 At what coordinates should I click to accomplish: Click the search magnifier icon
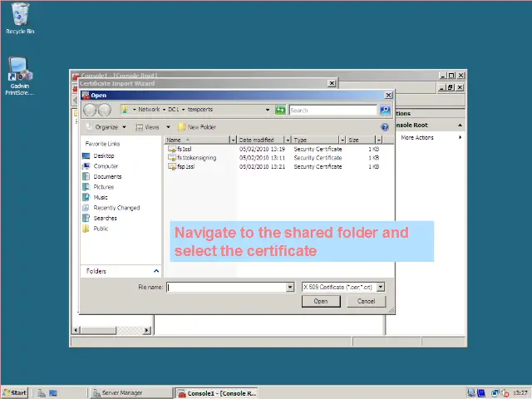point(385,110)
